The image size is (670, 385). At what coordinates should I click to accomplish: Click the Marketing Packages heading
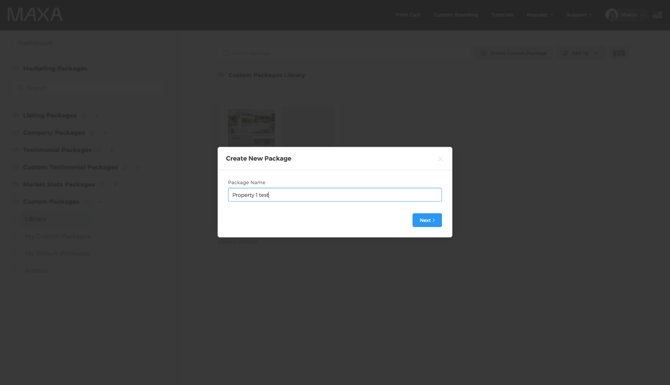(x=55, y=68)
